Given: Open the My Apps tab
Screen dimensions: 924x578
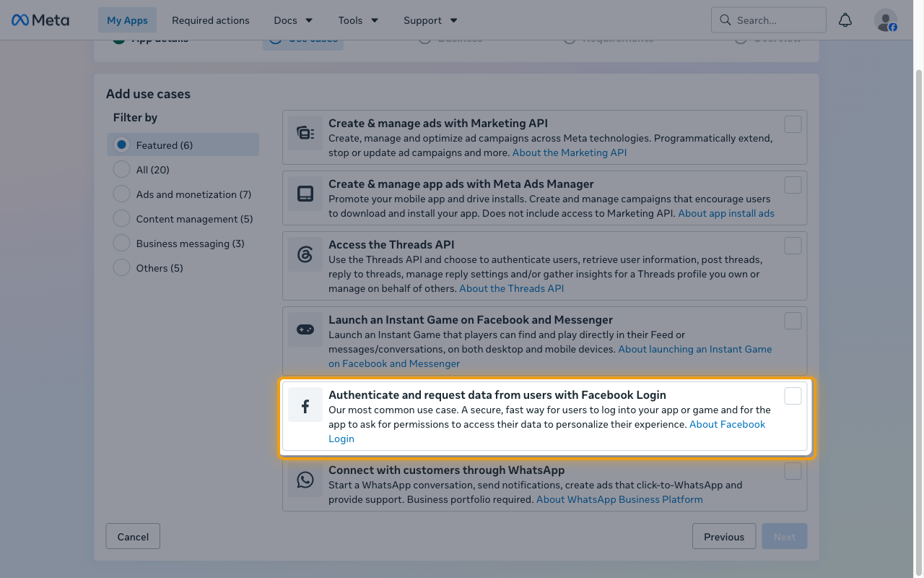Looking at the screenshot, I should [127, 20].
